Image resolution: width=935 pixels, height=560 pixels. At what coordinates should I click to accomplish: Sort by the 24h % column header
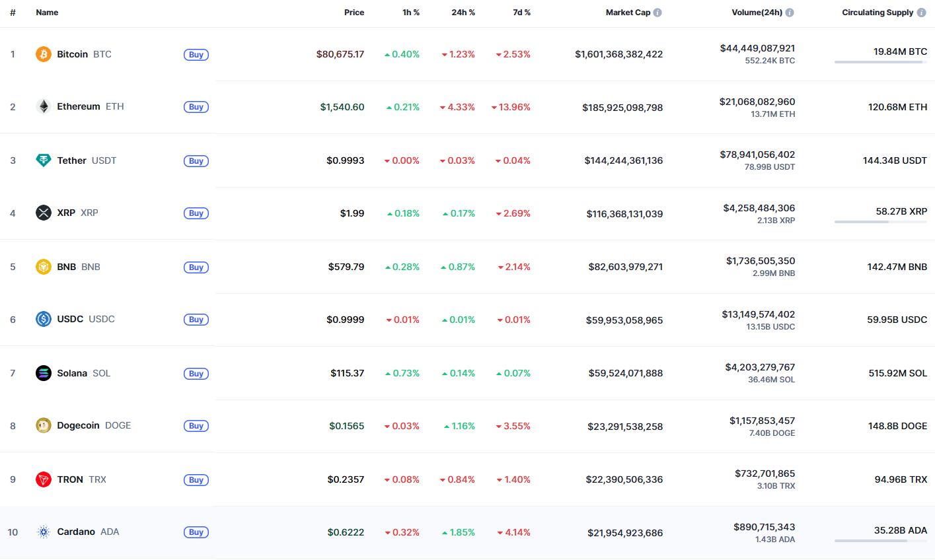pos(463,13)
